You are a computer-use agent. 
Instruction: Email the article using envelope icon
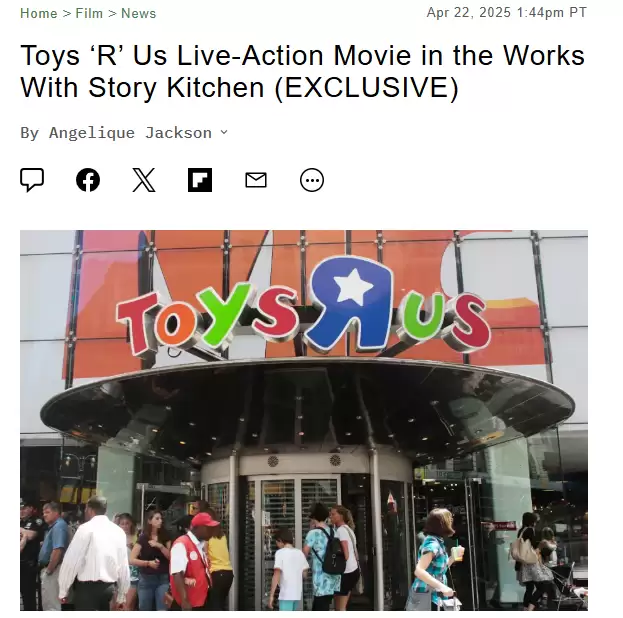256,180
